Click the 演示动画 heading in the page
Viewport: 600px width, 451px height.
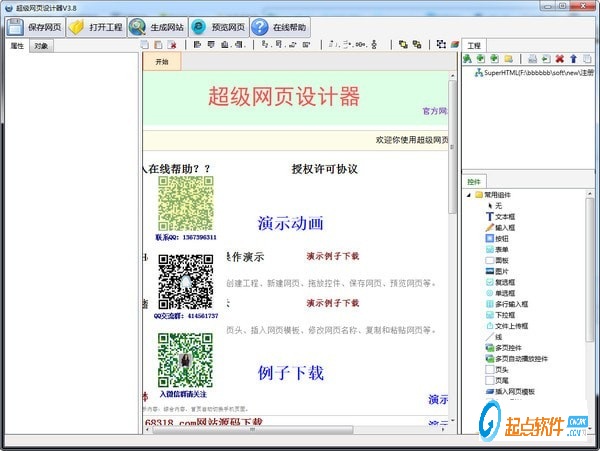[290, 223]
